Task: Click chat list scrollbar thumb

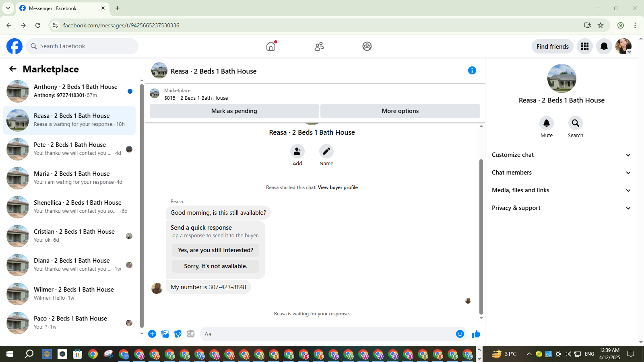Action: (142, 206)
